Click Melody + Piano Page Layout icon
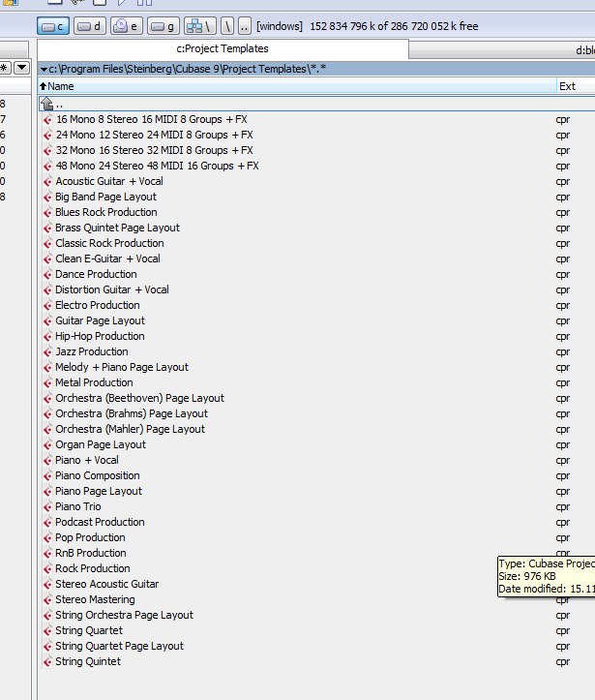 (x=47, y=367)
